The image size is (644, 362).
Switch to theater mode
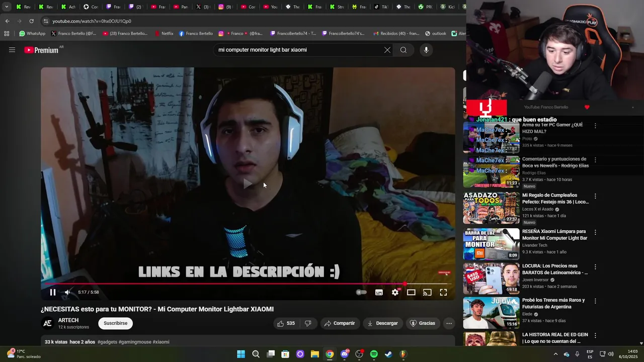tap(411, 292)
